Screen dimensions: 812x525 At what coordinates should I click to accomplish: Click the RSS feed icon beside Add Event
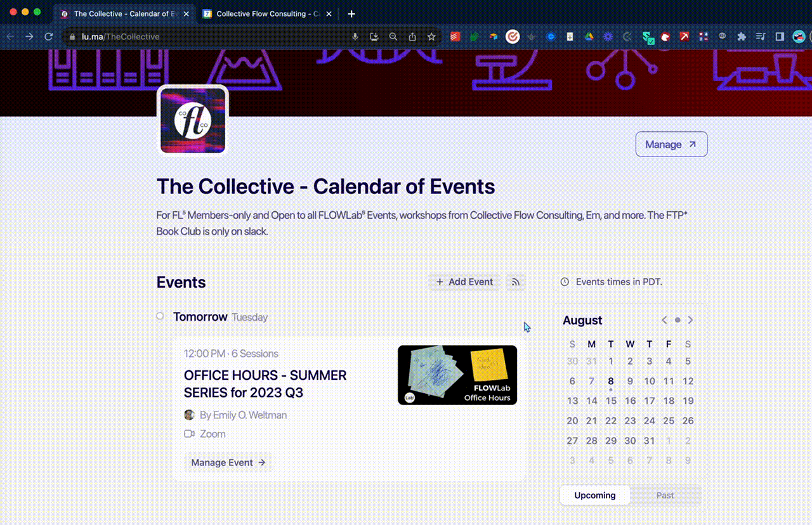pyautogui.click(x=516, y=282)
